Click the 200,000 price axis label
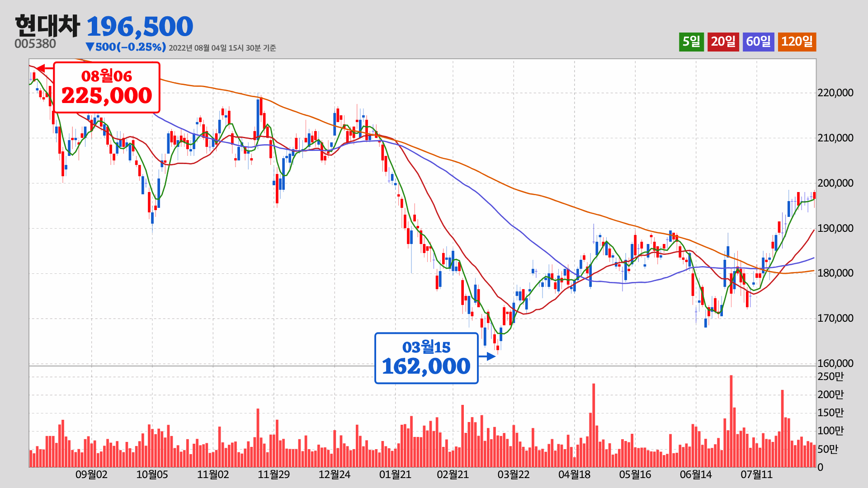Viewport: 868px width, 488px height. (x=835, y=183)
